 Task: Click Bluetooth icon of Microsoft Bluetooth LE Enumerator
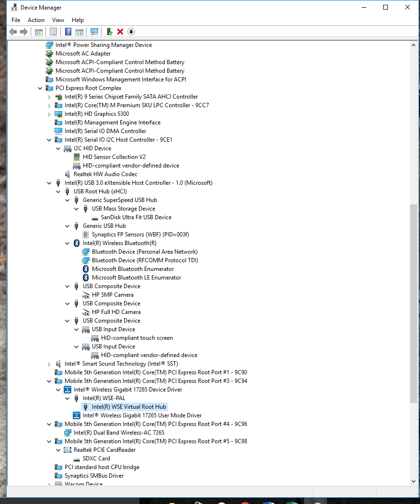[x=86, y=278]
